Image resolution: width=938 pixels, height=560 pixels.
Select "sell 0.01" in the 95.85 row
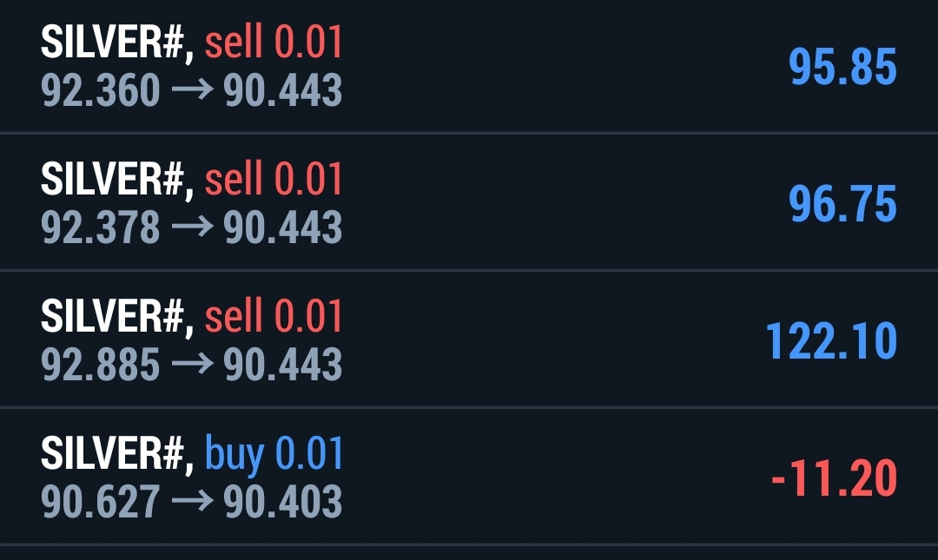click(x=274, y=43)
